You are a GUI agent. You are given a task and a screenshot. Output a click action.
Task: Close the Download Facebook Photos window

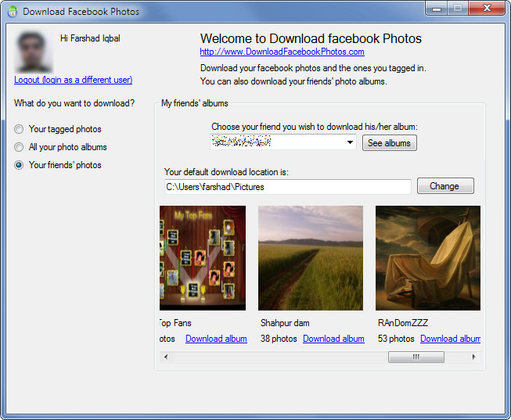point(487,8)
